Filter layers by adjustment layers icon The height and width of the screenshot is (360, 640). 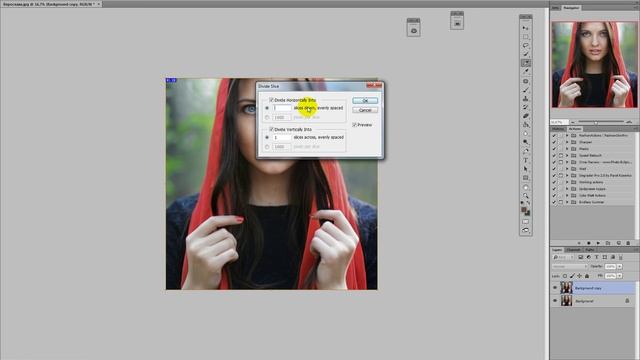point(589,257)
